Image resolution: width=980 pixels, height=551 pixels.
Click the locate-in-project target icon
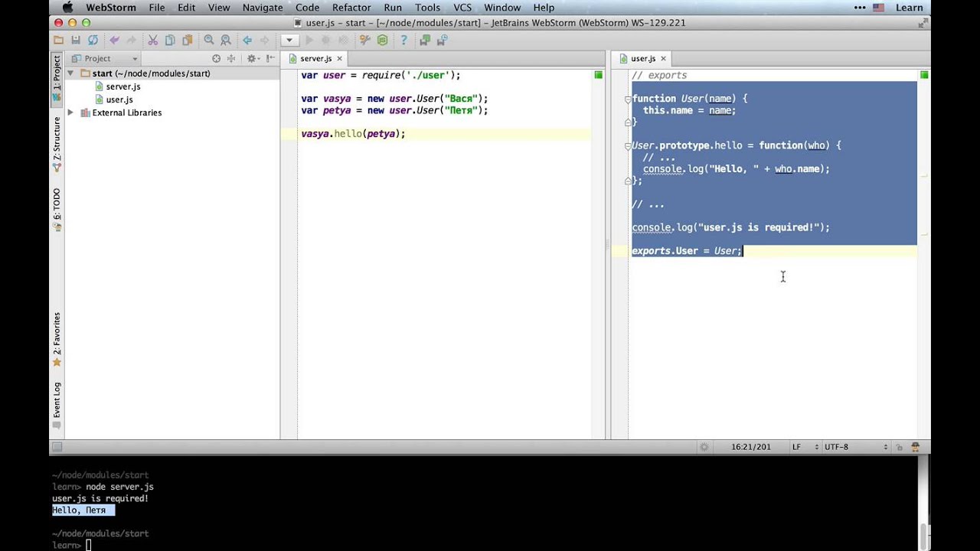click(216, 58)
